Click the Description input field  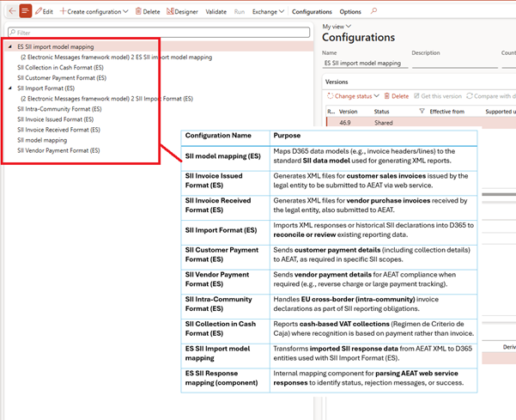tap(455, 64)
